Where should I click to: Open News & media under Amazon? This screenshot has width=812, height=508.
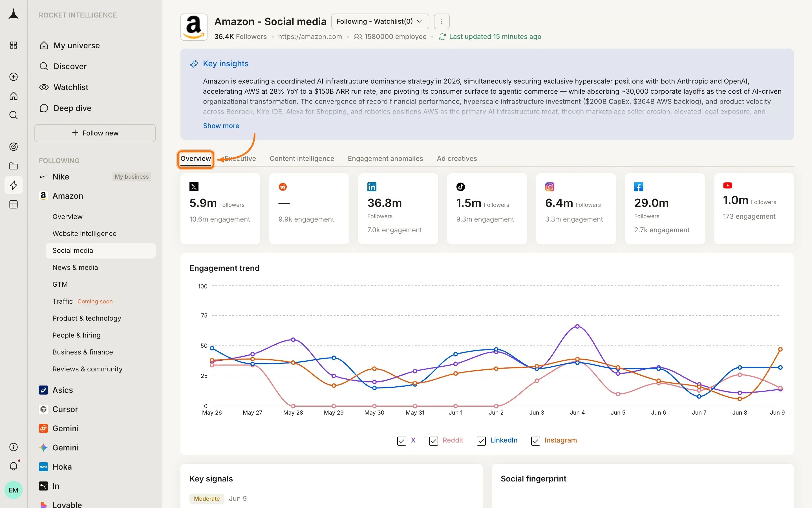[x=75, y=268]
